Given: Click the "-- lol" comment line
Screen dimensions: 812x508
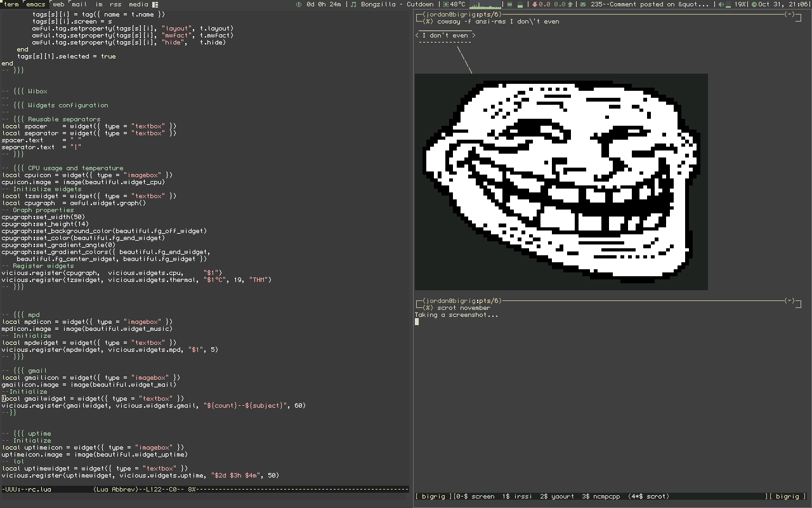Looking at the screenshot, I should coord(13,462).
